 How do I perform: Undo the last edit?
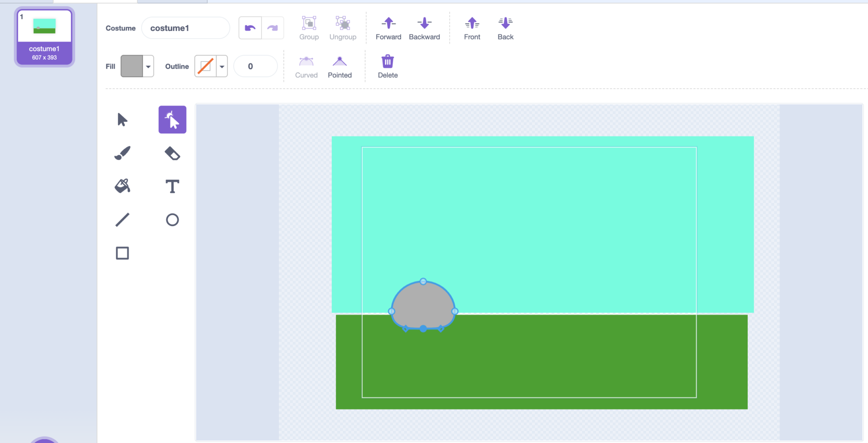250,27
